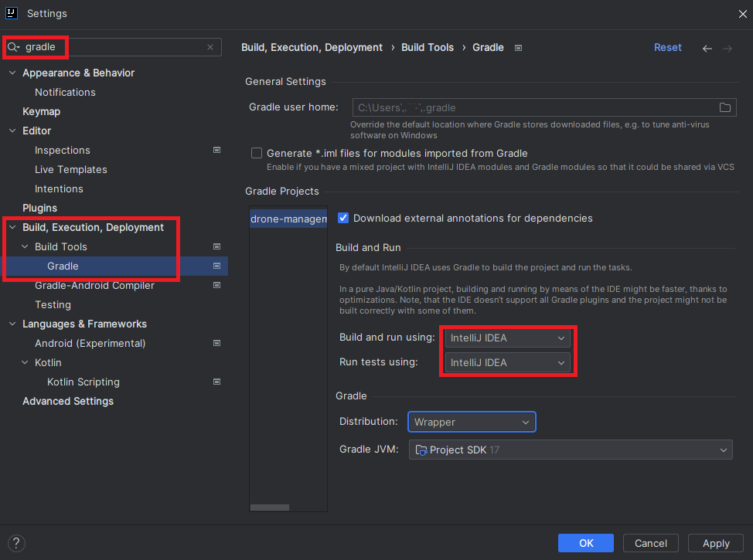Collapse the Build, Execution, Deployment section

point(12,227)
